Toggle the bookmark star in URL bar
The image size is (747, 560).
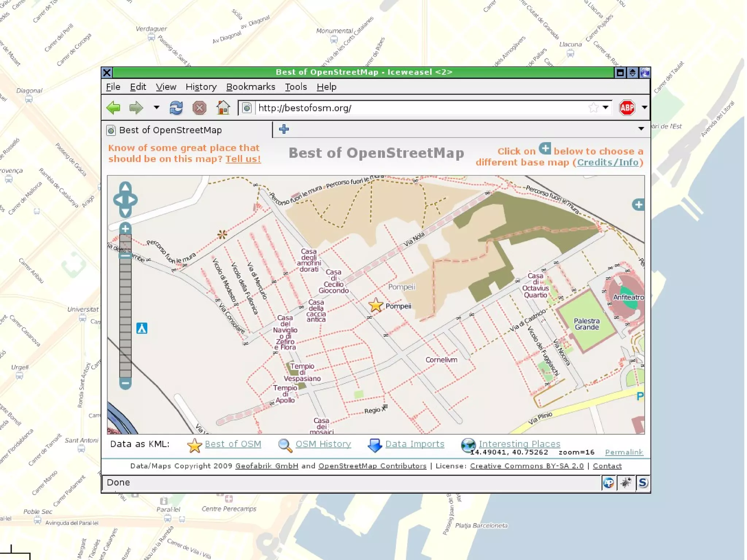593,108
